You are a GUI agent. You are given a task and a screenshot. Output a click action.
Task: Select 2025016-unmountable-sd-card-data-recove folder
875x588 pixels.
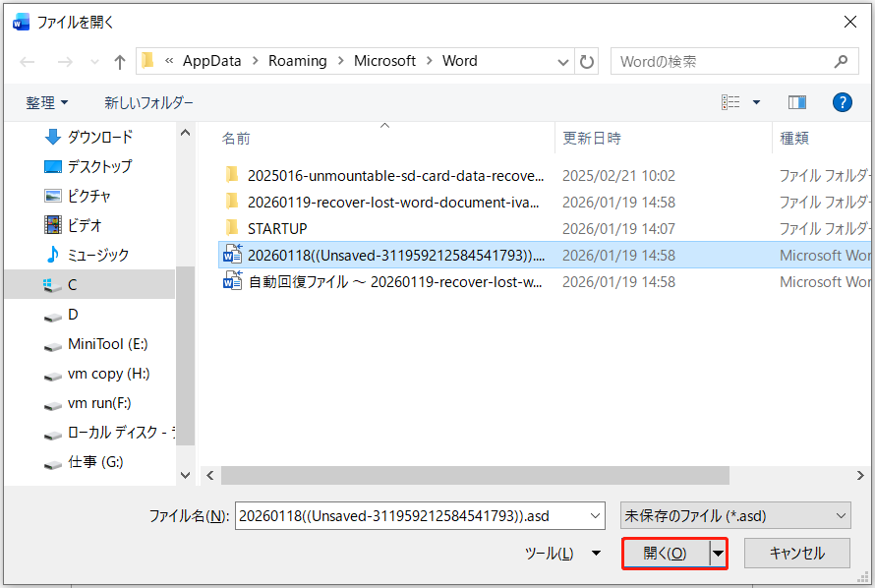395,176
